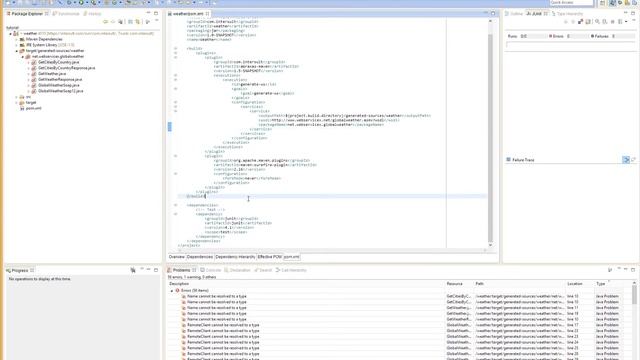Collapse the net.webservicex.globalweather package
Viewport: 640px width, 360px height.
[23, 57]
